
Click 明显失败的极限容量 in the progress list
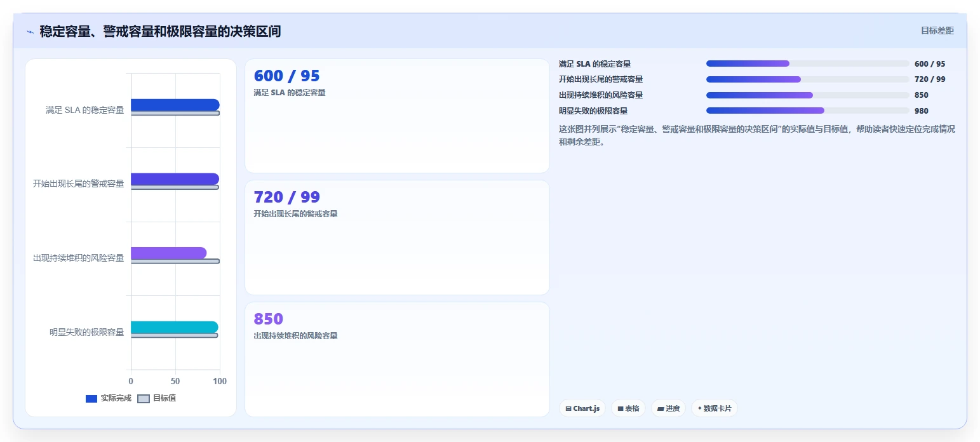(593, 111)
